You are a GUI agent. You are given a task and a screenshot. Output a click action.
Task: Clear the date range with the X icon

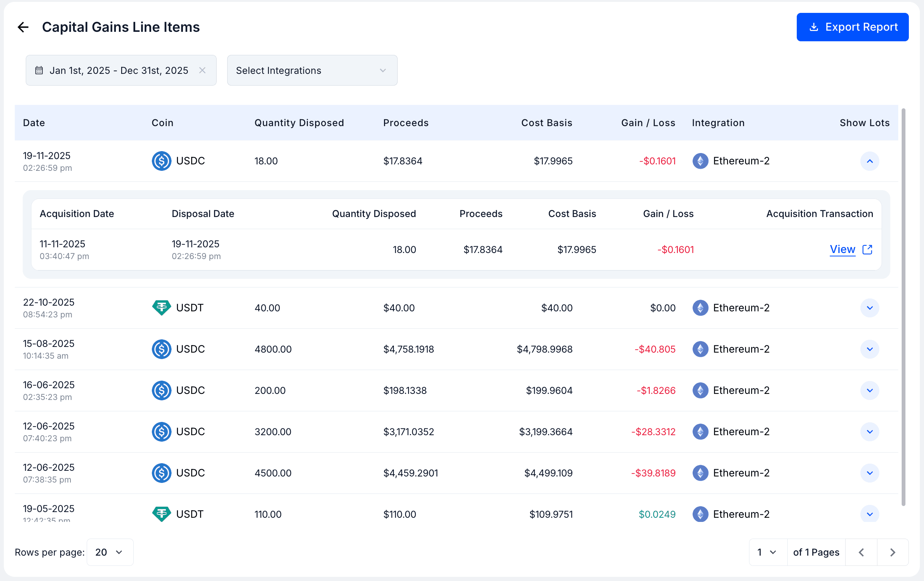[202, 70]
